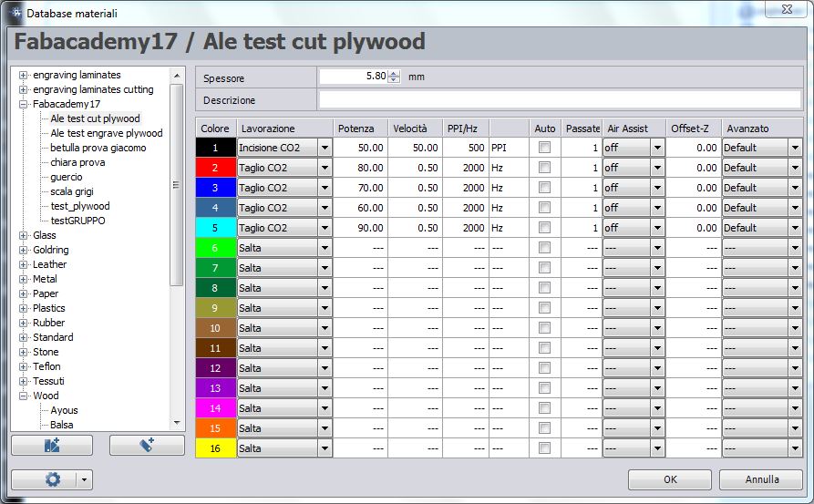The height and width of the screenshot is (504, 814).
Task: Expand the Glass tree folder
Action: click(23, 235)
